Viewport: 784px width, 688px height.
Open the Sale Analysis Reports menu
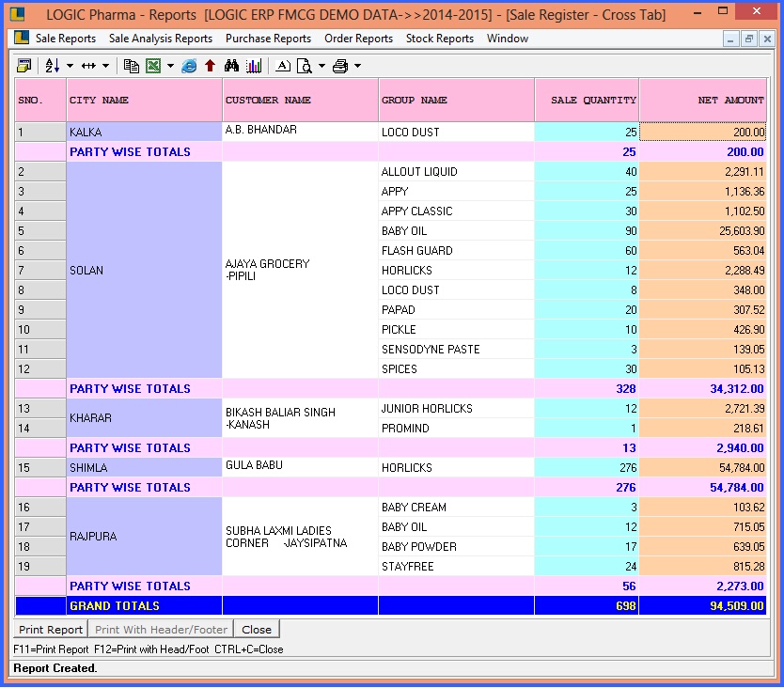tap(161, 39)
